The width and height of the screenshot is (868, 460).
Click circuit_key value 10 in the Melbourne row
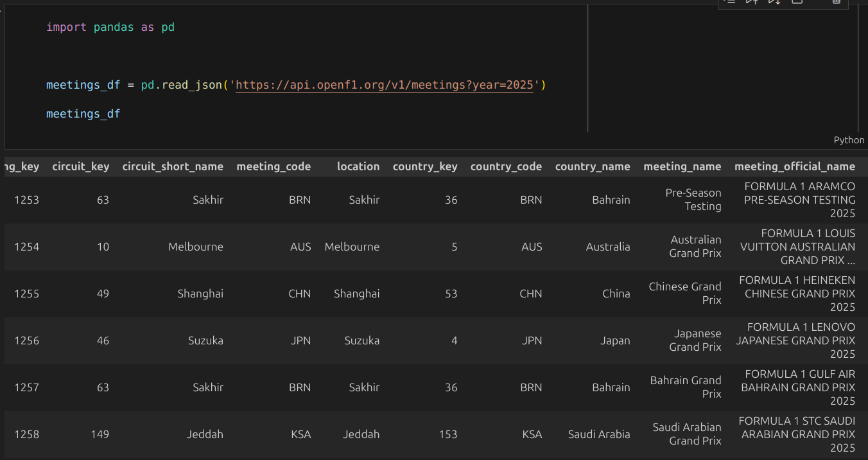pos(103,247)
